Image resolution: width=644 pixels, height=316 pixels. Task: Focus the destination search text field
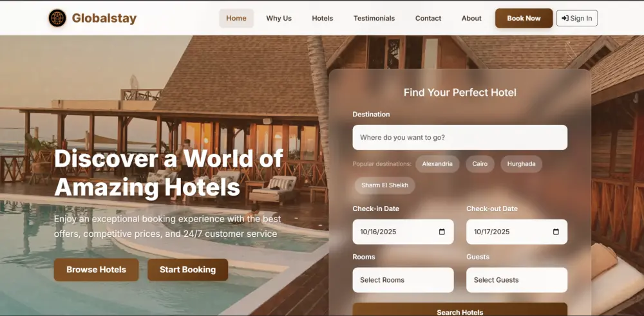pyautogui.click(x=460, y=137)
